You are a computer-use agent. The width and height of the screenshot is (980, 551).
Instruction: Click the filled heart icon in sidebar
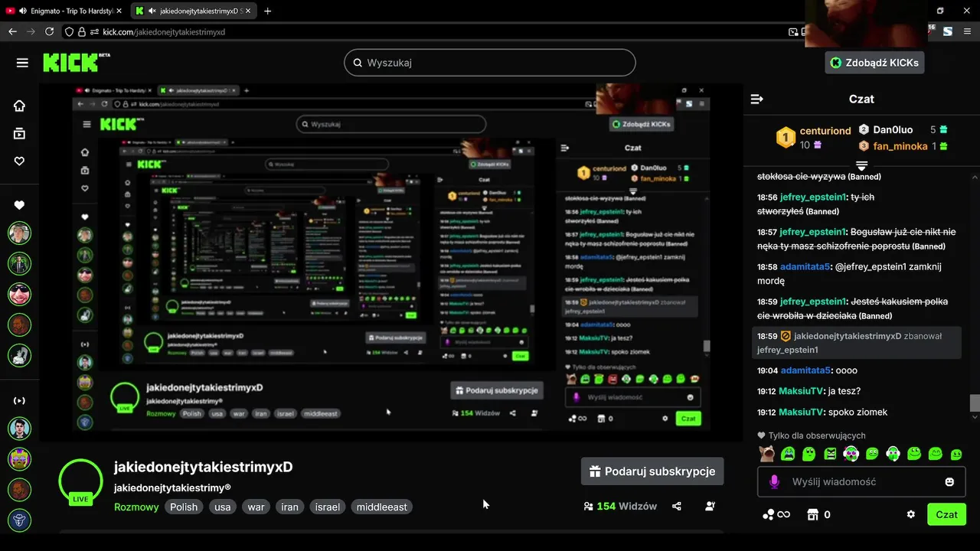click(19, 205)
